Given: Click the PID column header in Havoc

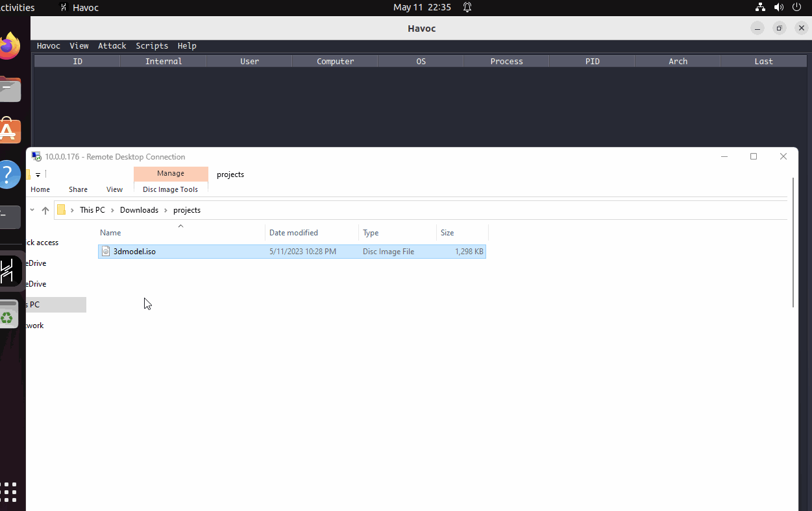Looking at the screenshot, I should coord(592,61).
